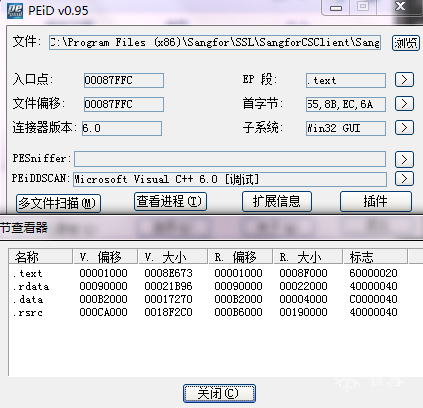This screenshot has width=423, height=408.
Task: Click virtual size value 0018F2C0
Action: click(168, 312)
